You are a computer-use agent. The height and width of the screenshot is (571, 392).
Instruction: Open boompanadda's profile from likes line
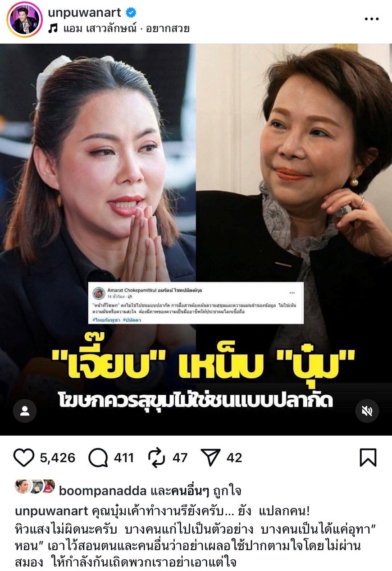coord(102,491)
